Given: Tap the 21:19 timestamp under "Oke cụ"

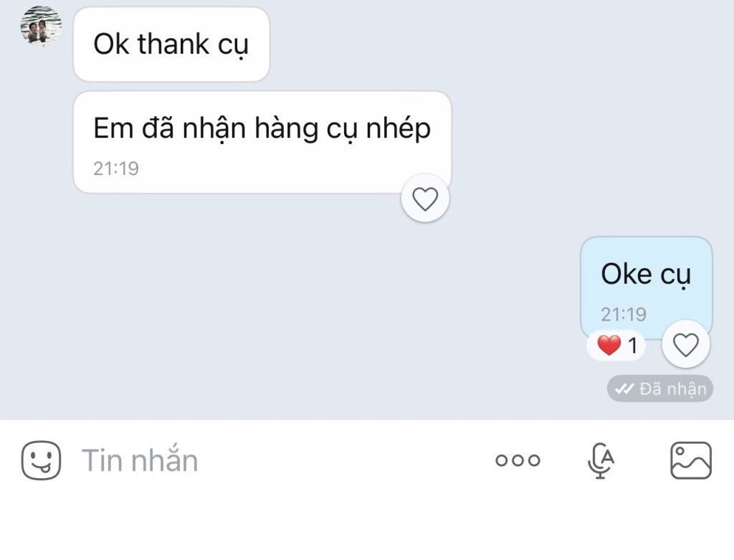Looking at the screenshot, I should [x=624, y=314].
